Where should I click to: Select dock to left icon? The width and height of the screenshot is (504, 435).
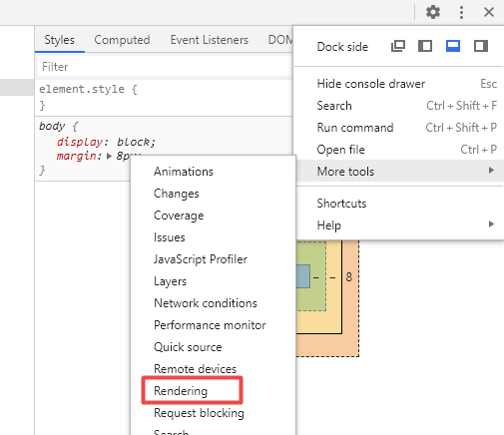point(425,46)
